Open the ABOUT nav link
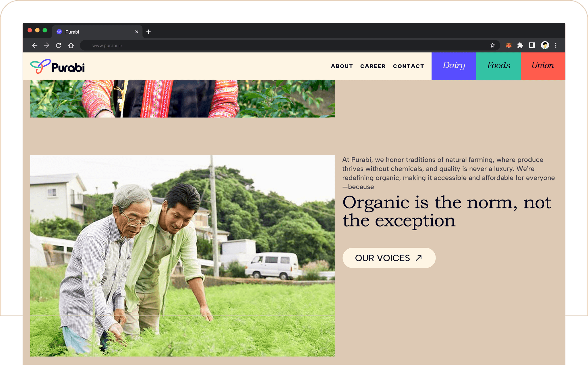588x365 pixels. click(342, 66)
